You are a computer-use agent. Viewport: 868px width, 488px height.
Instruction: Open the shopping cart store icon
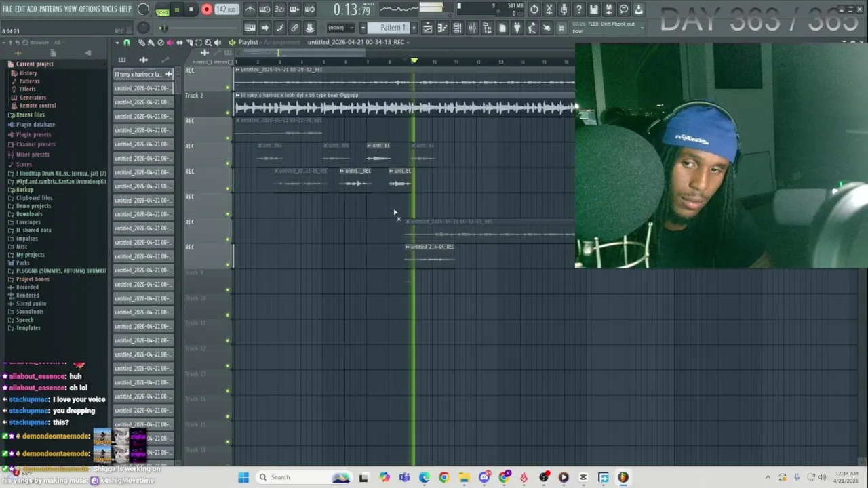tap(561, 28)
